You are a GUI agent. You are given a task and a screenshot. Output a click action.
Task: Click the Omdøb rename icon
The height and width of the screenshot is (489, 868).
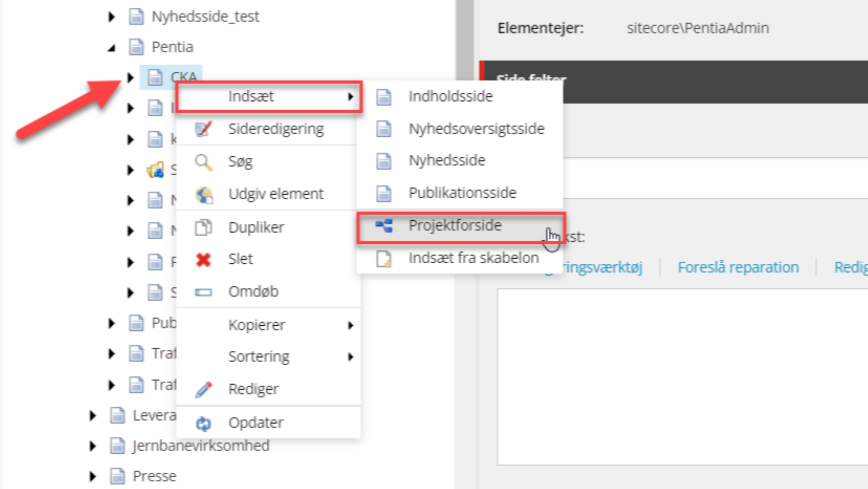click(203, 292)
